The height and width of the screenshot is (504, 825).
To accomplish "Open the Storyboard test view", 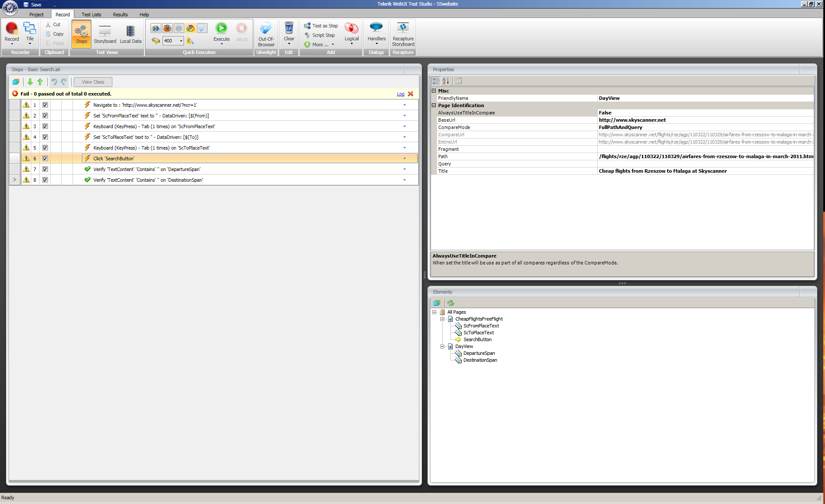I will pos(105,34).
